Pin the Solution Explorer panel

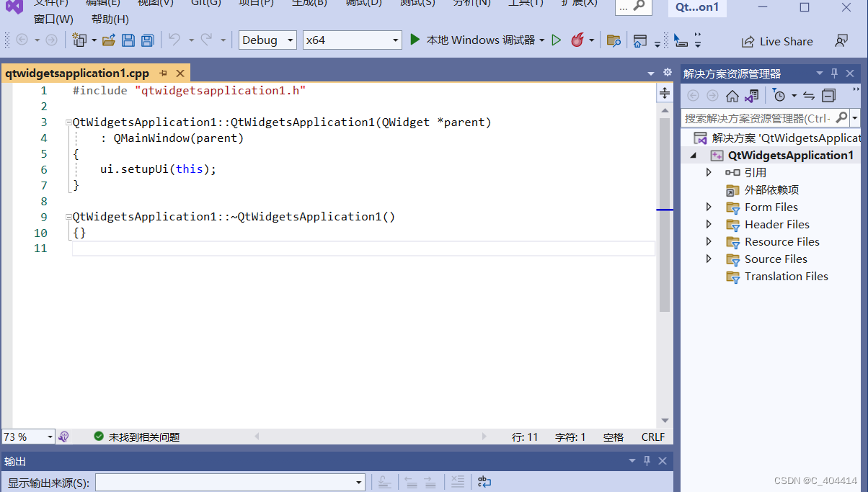[834, 73]
